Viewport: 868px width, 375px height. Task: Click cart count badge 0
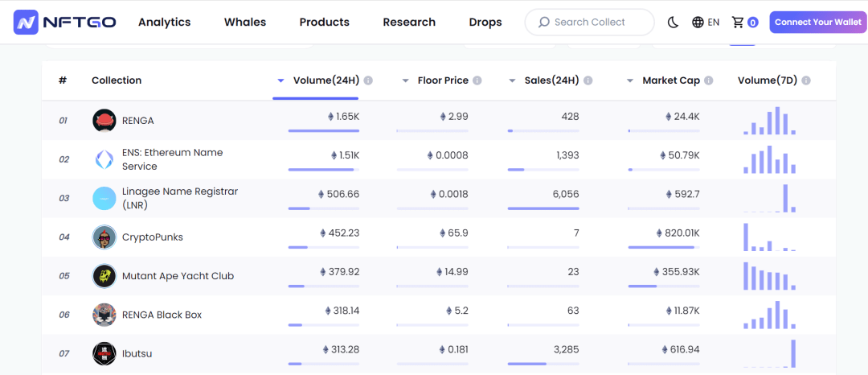coord(753,23)
